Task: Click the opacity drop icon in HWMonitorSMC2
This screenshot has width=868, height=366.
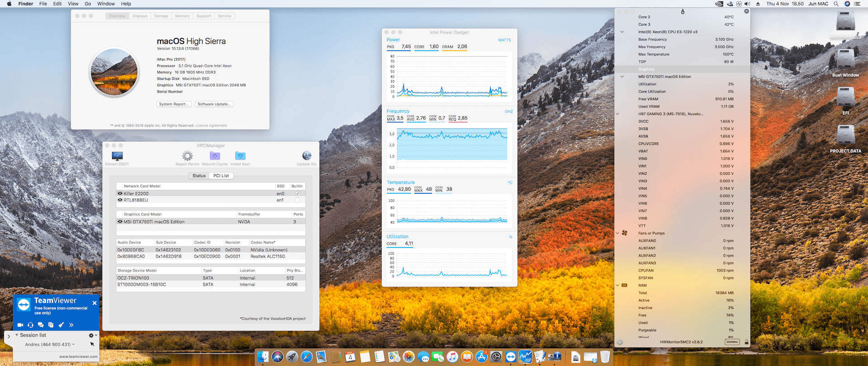Action: [x=683, y=11]
